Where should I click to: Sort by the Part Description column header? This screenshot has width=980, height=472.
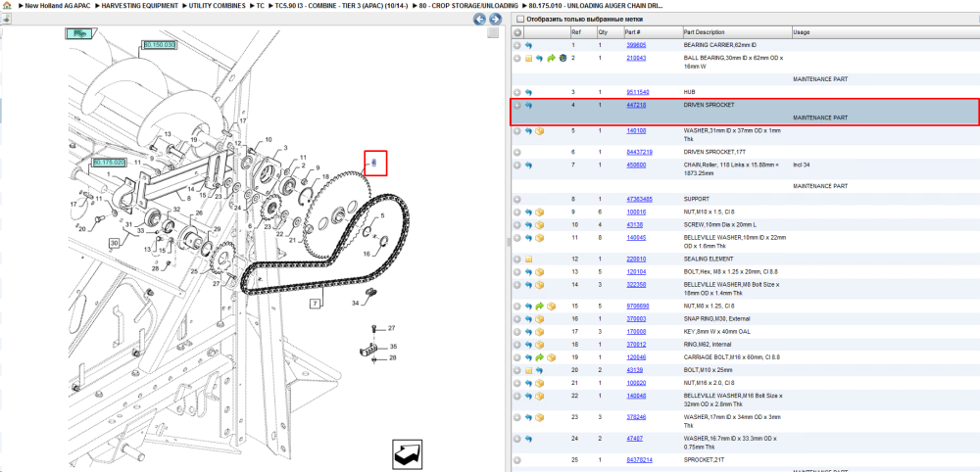pyautogui.click(x=737, y=32)
